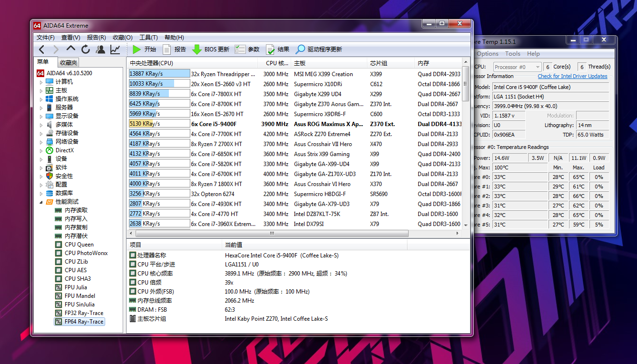Open the Tools menu in Core Temp

click(x=513, y=54)
